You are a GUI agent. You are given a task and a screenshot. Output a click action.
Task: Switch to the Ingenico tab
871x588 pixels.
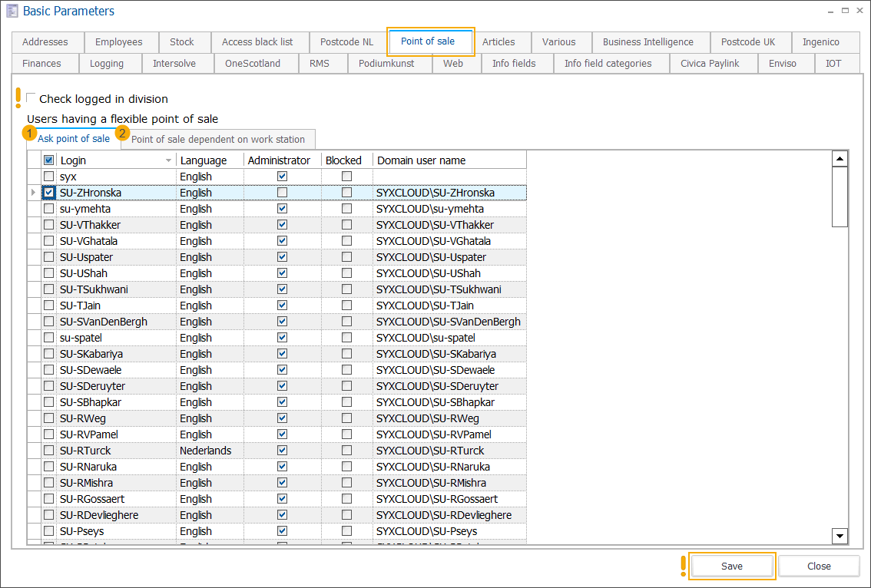[x=826, y=42]
